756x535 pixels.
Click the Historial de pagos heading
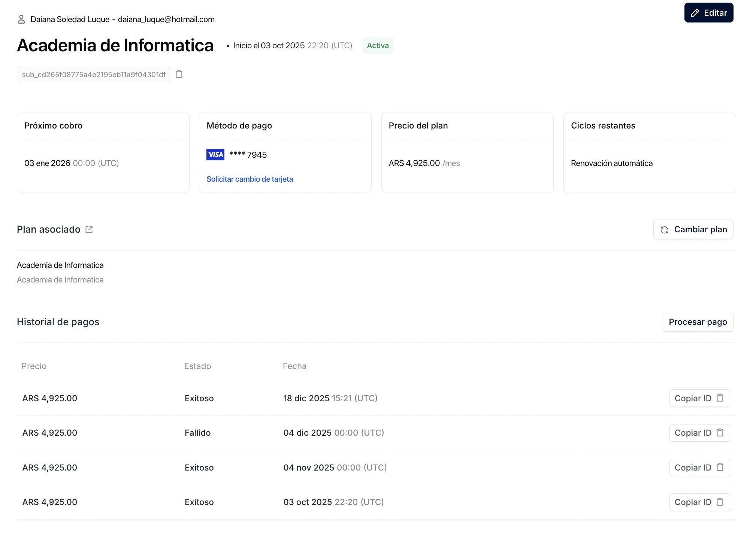tap(58, 322)
